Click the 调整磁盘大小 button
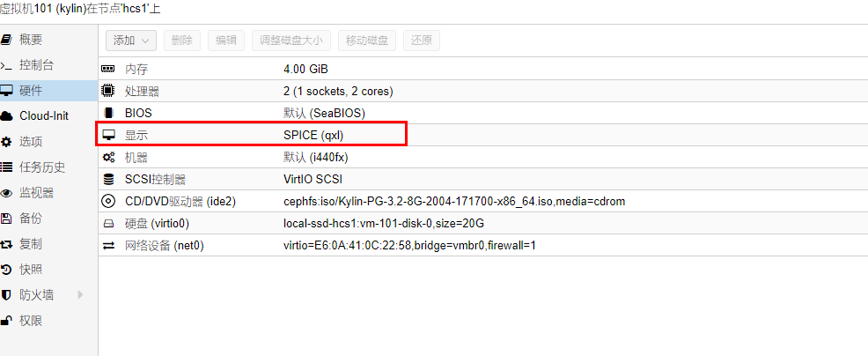The width and height of the screenshot is (868, 356). [291, 41]
